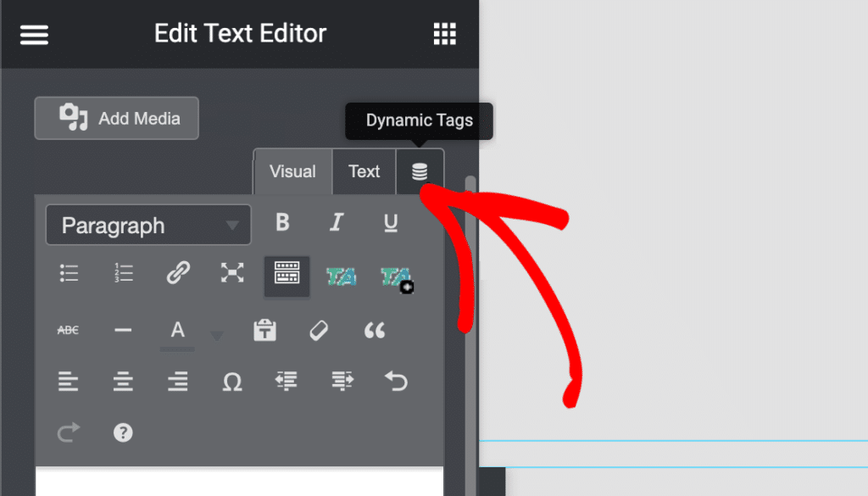868x496 pixels.
Task: Insert special character Omega symbol
Action: (232, 382)
